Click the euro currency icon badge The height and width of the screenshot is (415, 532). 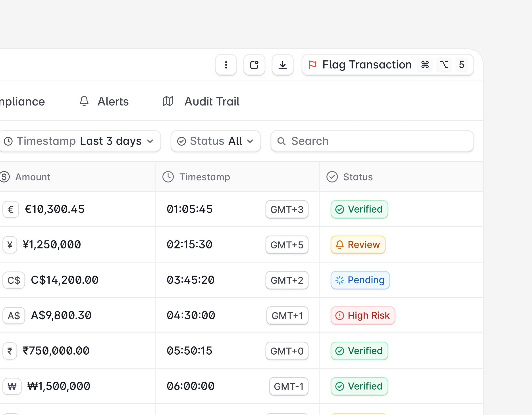pos(10,209)
